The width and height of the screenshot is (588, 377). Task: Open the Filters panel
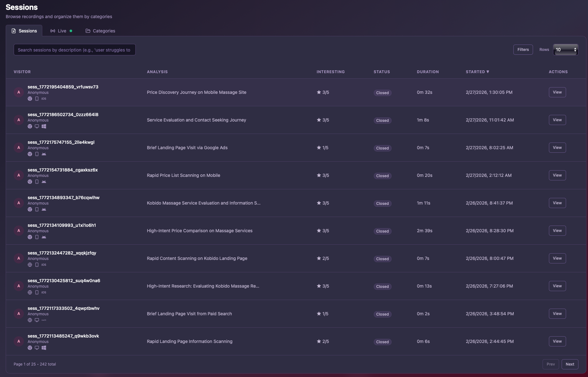(523, 50)
